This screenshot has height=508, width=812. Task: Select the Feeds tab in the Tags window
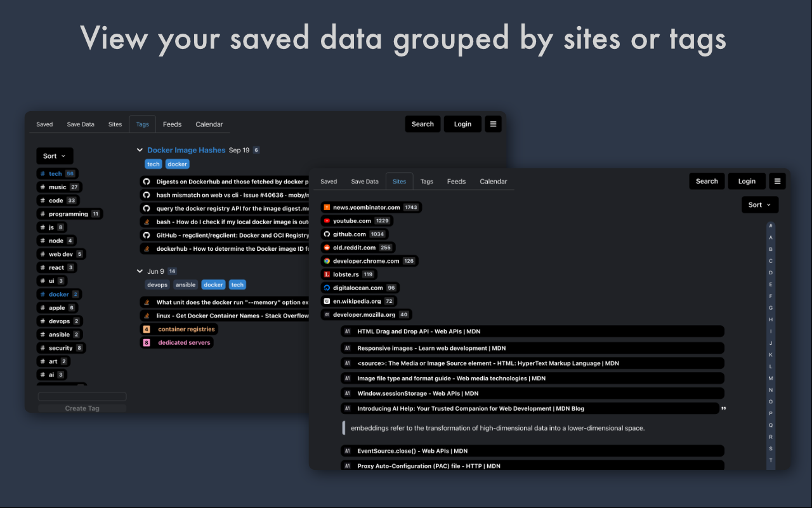172,124
